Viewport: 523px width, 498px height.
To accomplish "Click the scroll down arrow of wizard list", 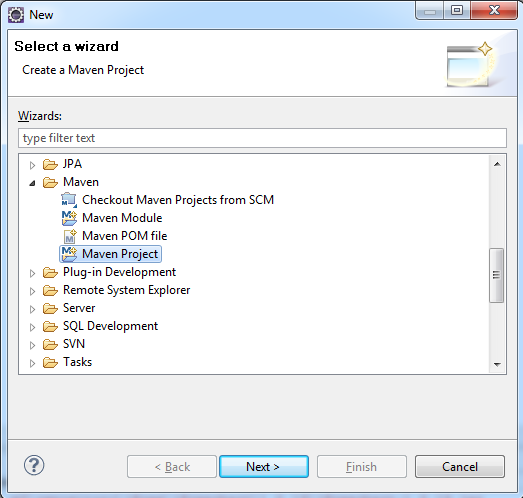I will 497,365.
